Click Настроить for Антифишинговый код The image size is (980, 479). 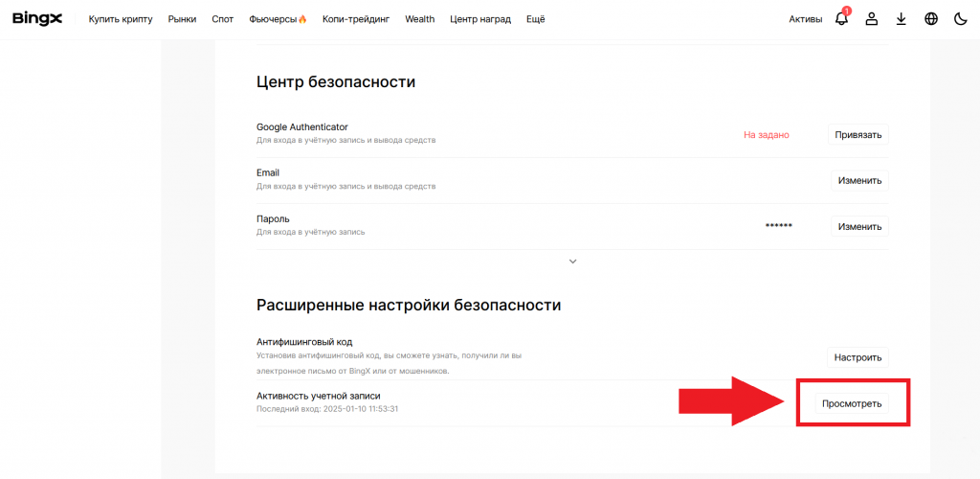(x=857, y=357)
